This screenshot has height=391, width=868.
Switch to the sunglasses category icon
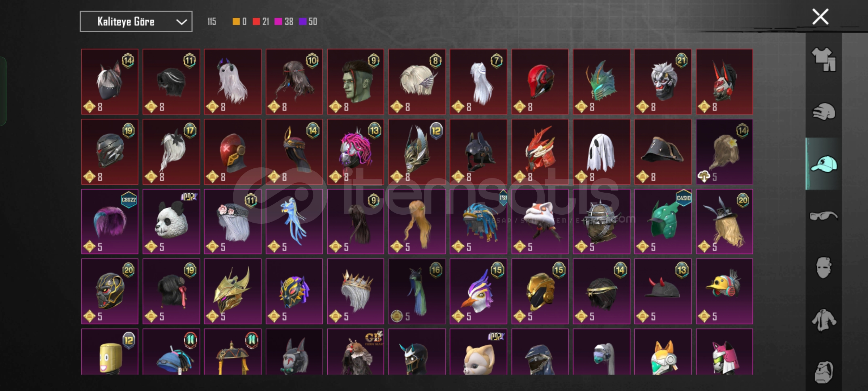click(x=824, y=216)
